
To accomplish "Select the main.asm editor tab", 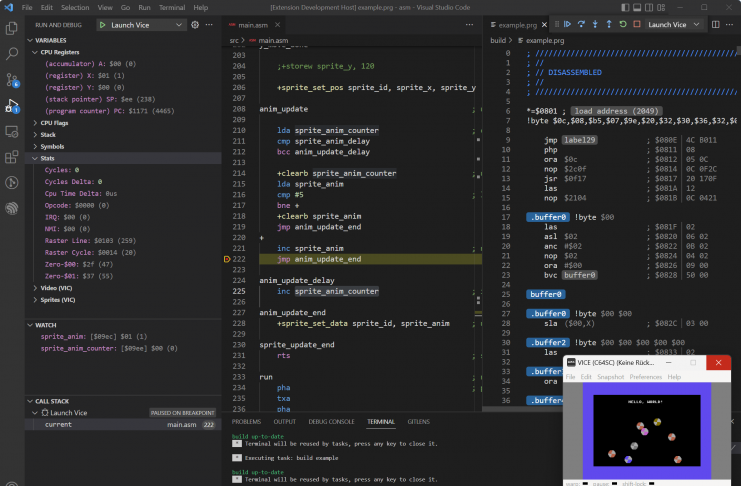I will (253, 25).
